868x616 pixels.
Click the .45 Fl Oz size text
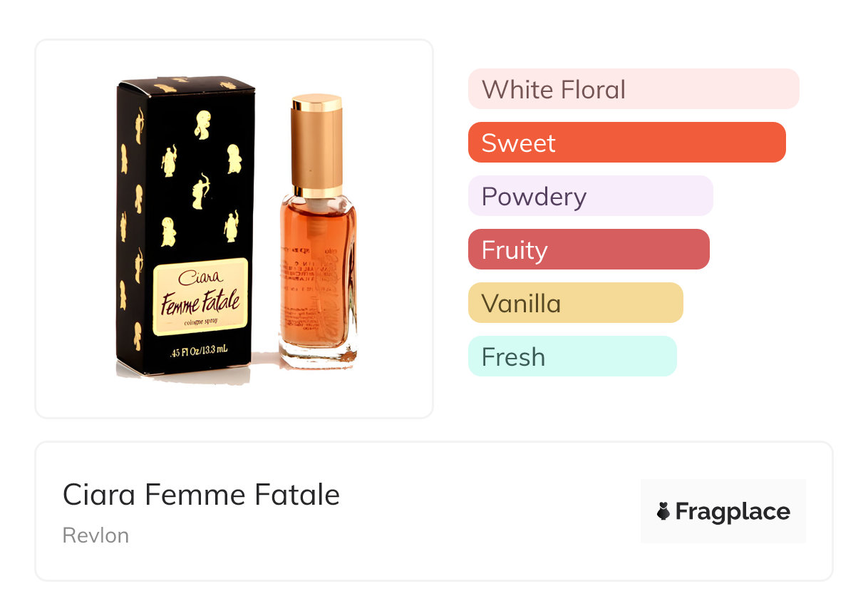(x=200, y=351)
